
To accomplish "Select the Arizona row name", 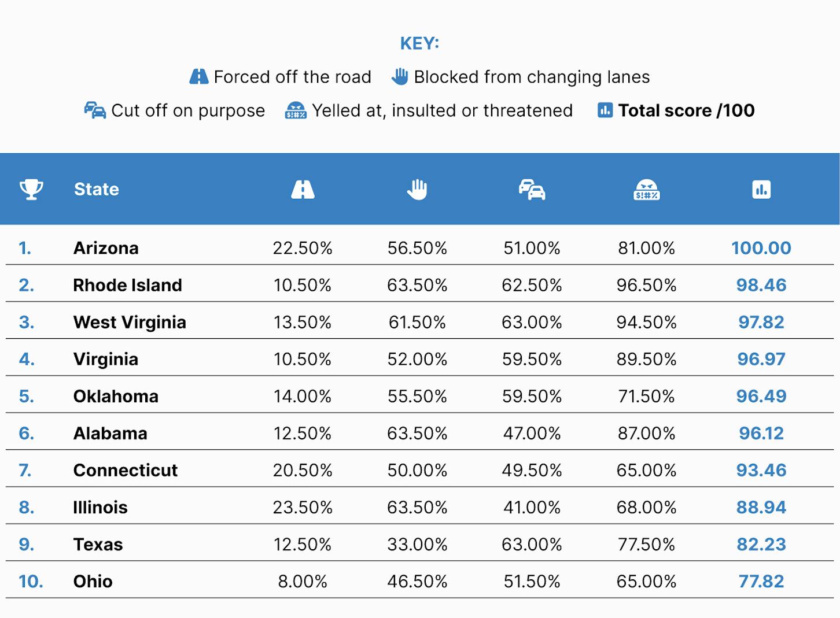I will [106, 248].
